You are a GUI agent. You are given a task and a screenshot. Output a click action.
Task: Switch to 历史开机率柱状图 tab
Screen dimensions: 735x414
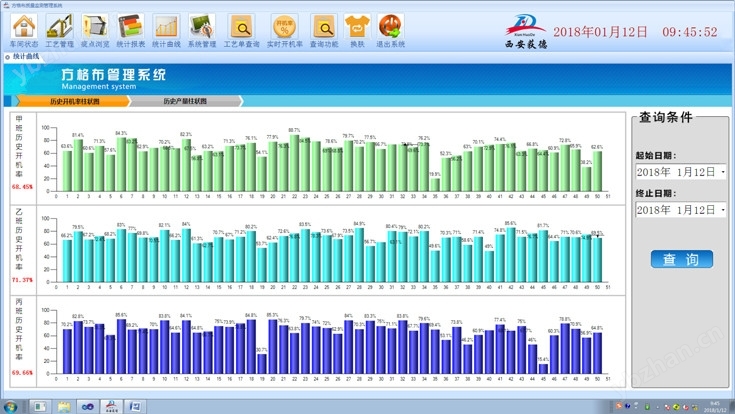73,101
